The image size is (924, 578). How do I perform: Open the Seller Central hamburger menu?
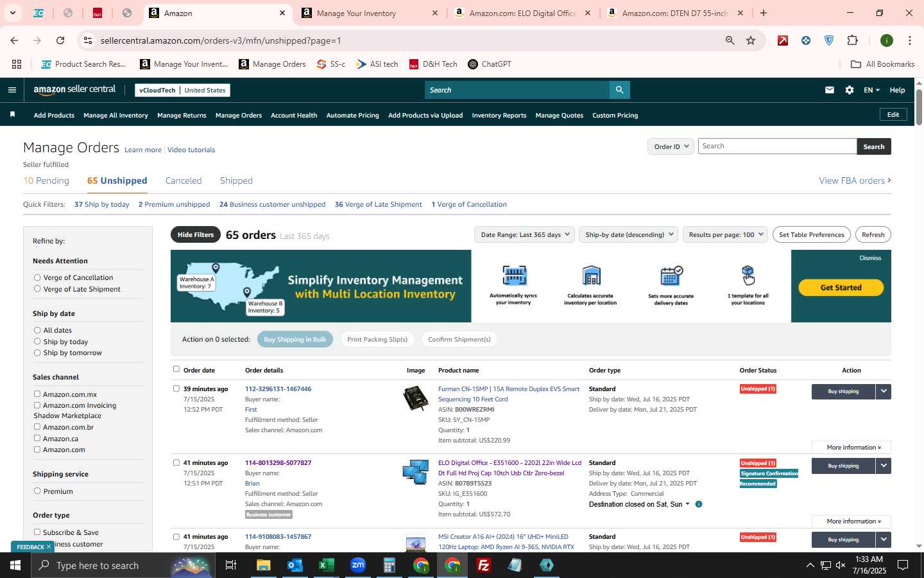pyautogui.click(x=12, y=90)
